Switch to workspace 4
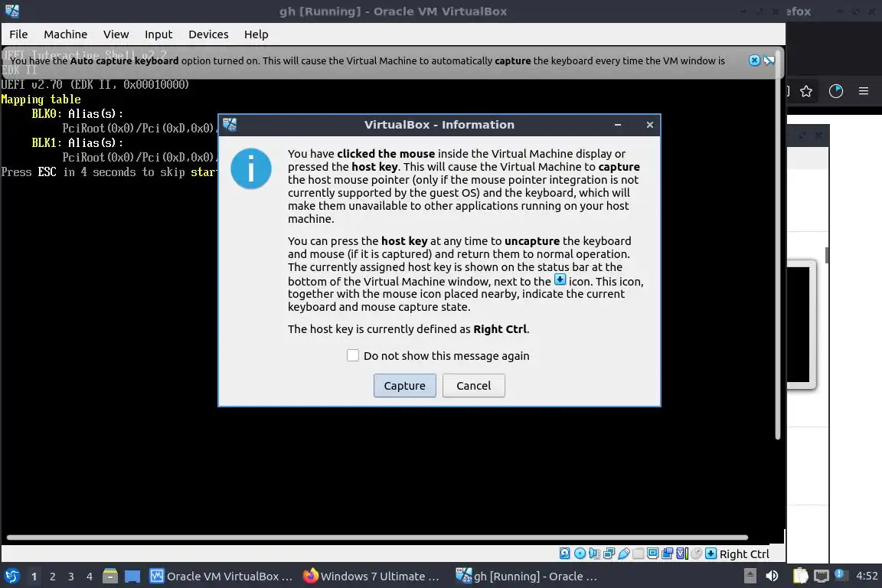This screenshot has width=882, height=588. (x=90, y=577)
